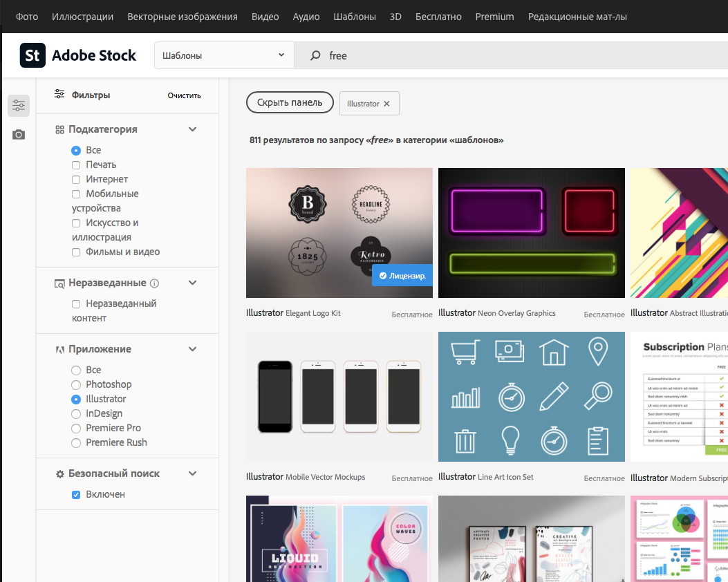Select Все under Приложение
Screen dimensions: 728x582
point(76,370)
